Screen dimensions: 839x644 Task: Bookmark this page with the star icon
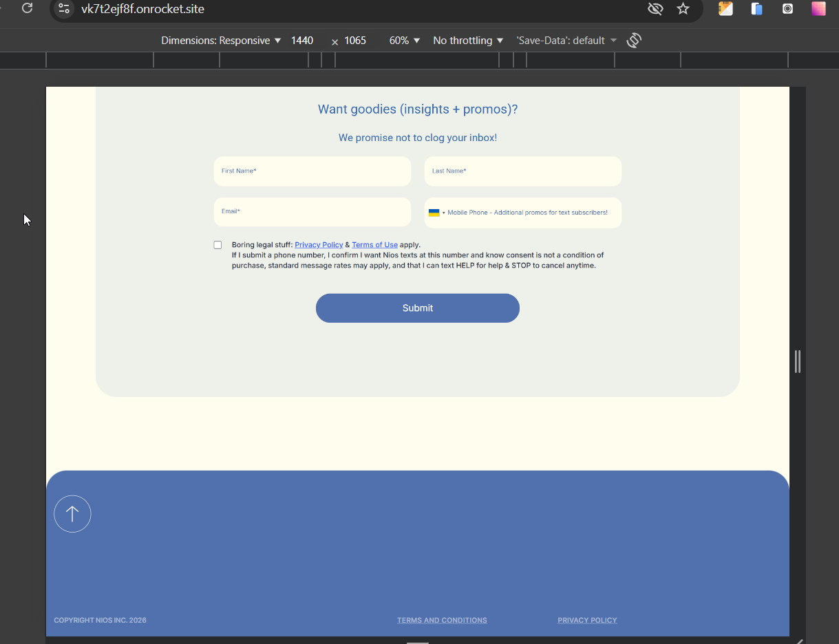[x=683, y=9]
